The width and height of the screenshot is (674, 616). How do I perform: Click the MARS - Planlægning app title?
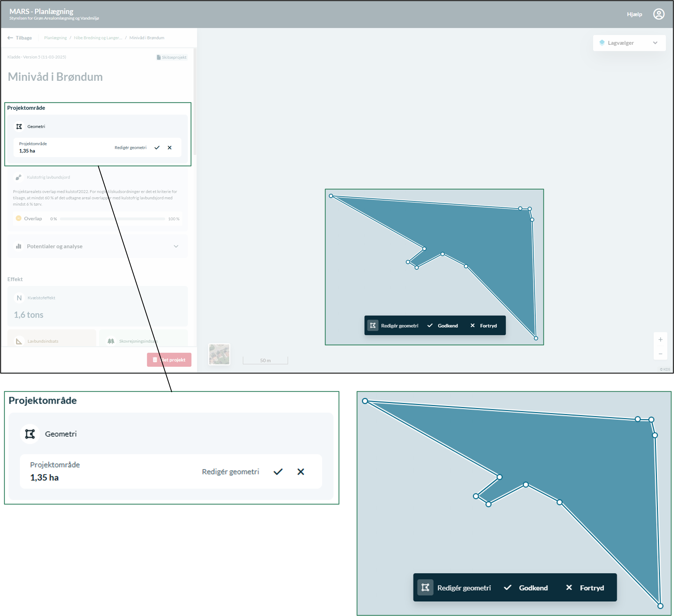click(x=41, y=11)
